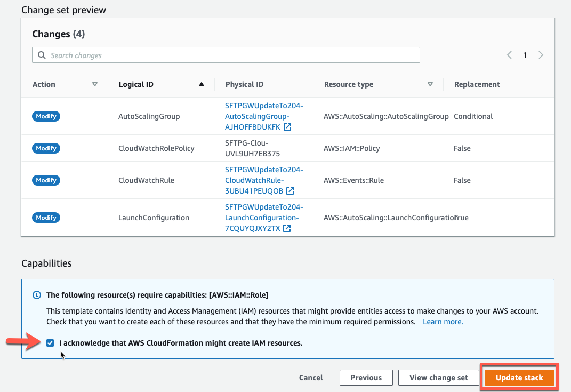Click the search magnifier icon in changes

42,55
